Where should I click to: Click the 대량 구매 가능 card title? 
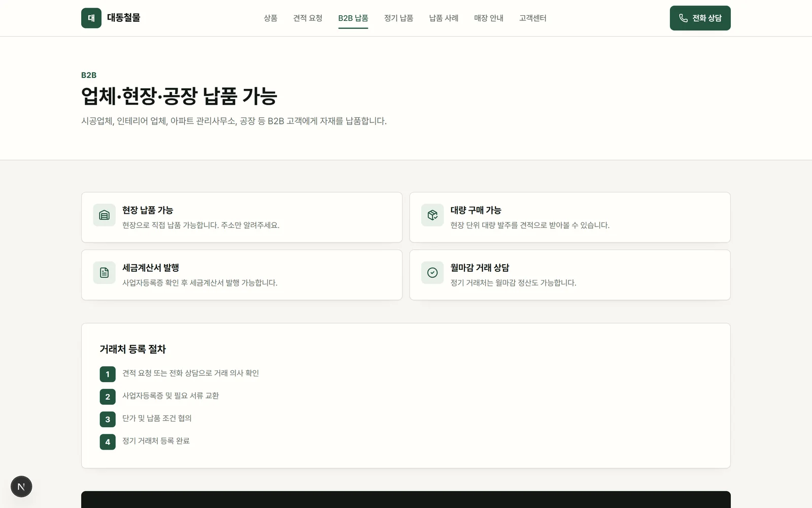(476, 210)
